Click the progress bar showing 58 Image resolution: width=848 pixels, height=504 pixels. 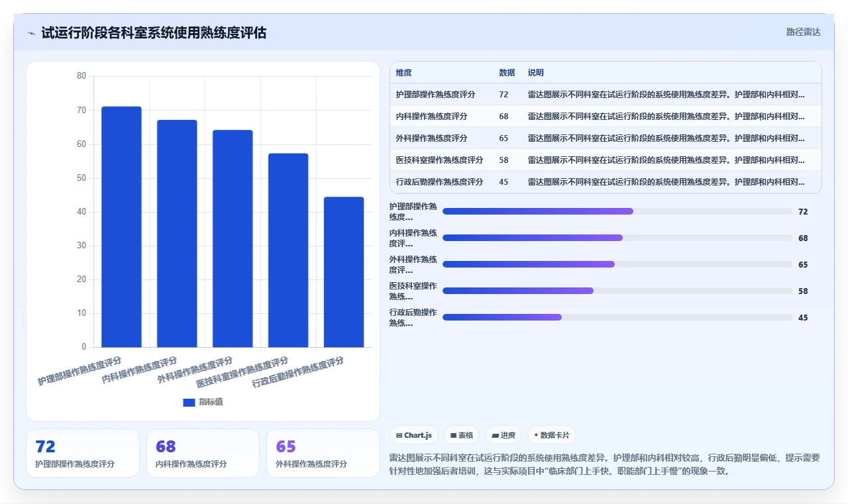[x=617, y=291]
